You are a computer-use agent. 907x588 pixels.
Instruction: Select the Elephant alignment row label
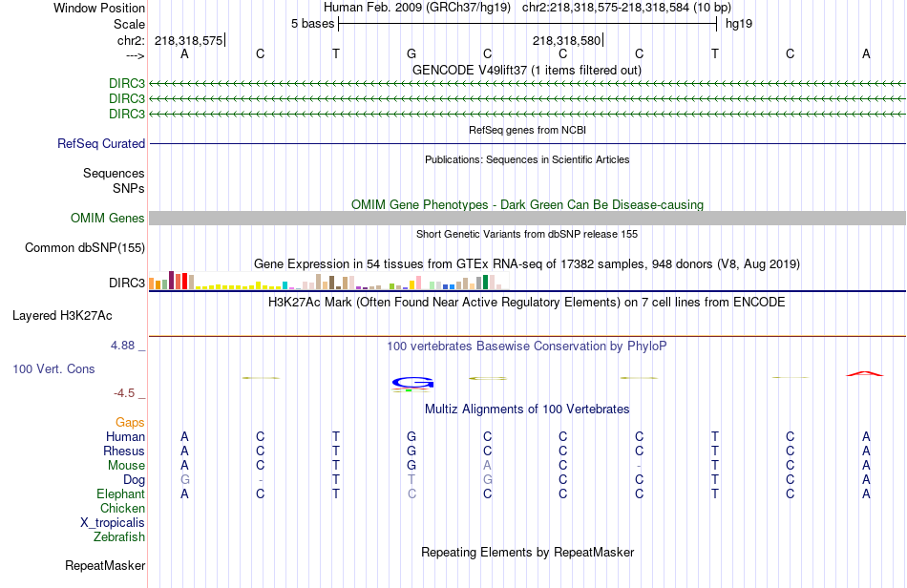pyautogui.click(x=120, y=493)
